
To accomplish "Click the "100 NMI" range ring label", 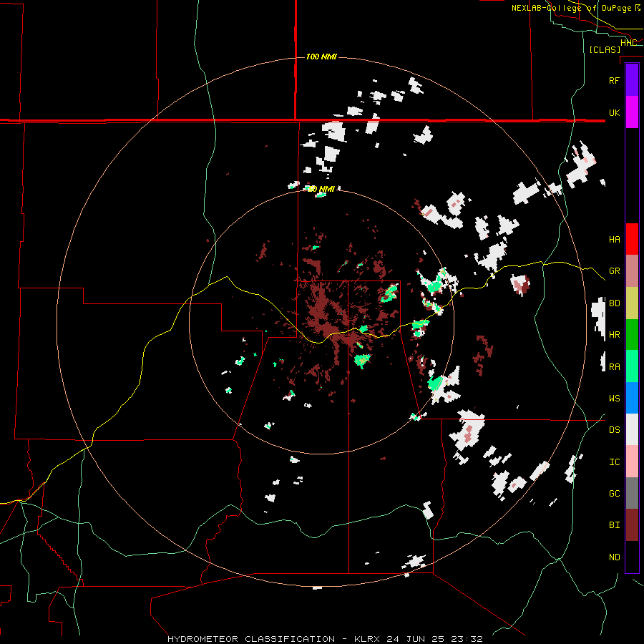I will 321,57.
